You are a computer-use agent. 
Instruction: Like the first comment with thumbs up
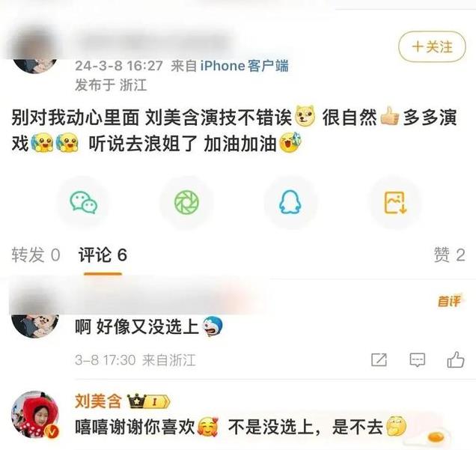click(456, 359)
